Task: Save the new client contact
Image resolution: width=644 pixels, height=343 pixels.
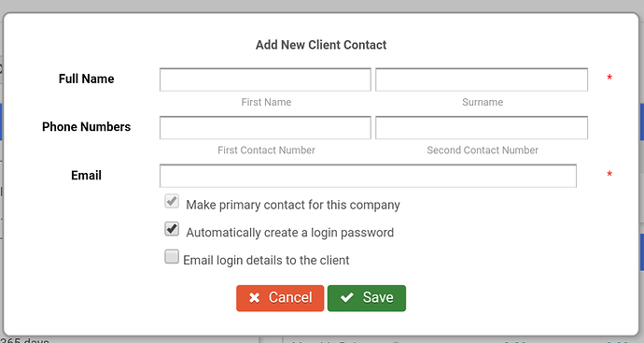Action: pyautogui.click(x=367, y=298)
